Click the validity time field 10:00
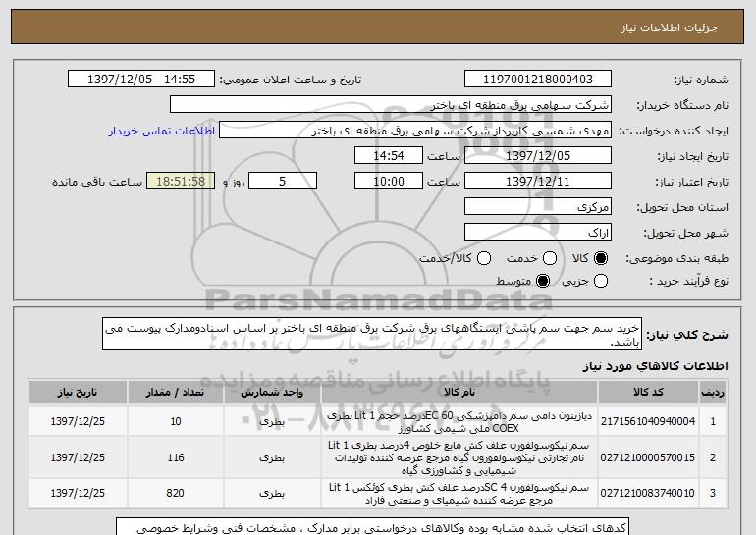This screenshot has height=535, width=756. (389, 182)
